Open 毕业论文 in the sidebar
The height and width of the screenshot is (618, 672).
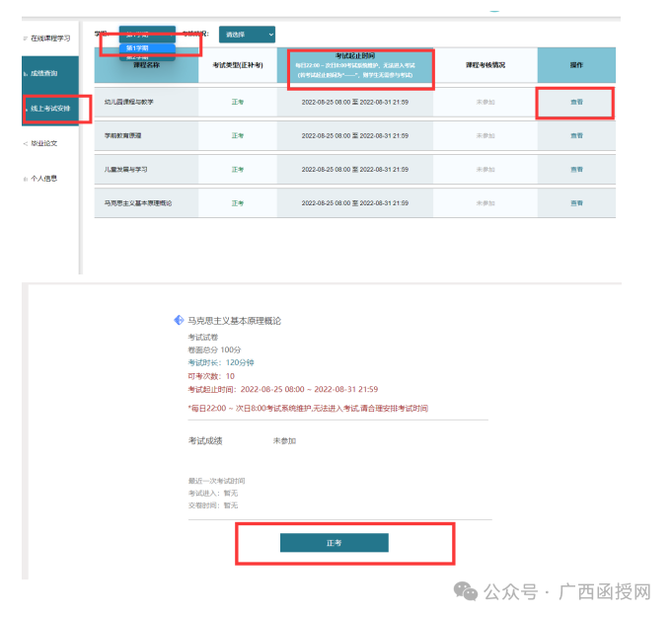[43, 143]
